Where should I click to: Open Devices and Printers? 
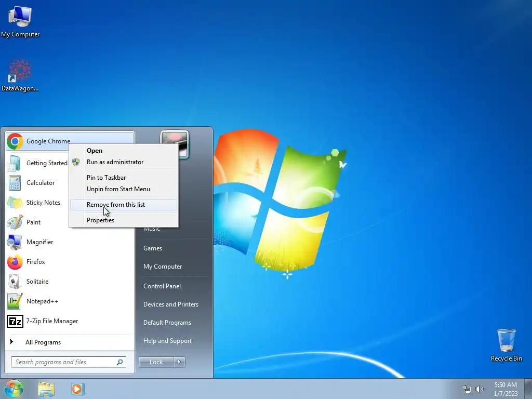(x=170, y=304)
